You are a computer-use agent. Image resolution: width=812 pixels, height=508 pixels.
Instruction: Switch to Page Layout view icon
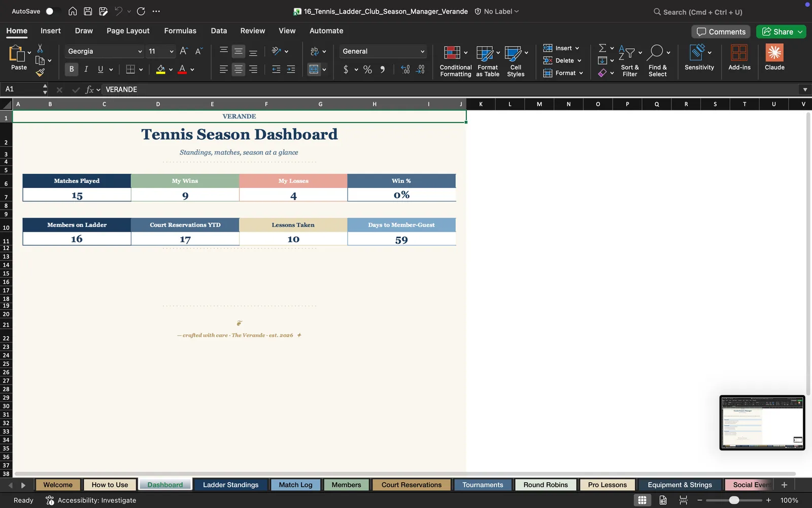click(x=663, y=500)
